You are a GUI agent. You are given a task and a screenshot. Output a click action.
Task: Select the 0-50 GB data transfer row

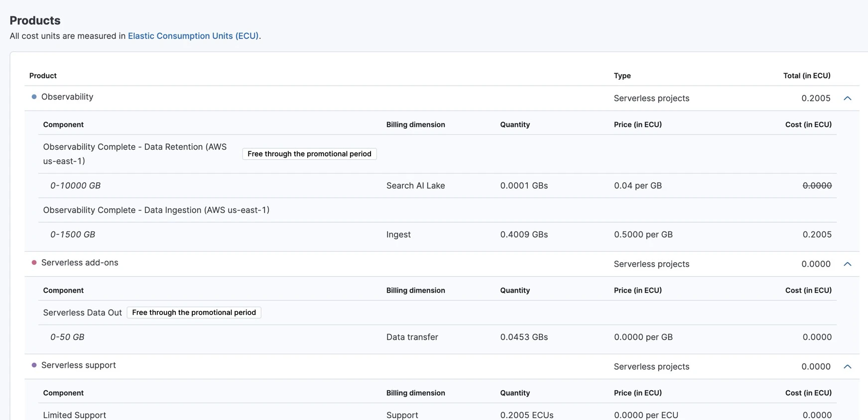(437, 337)
